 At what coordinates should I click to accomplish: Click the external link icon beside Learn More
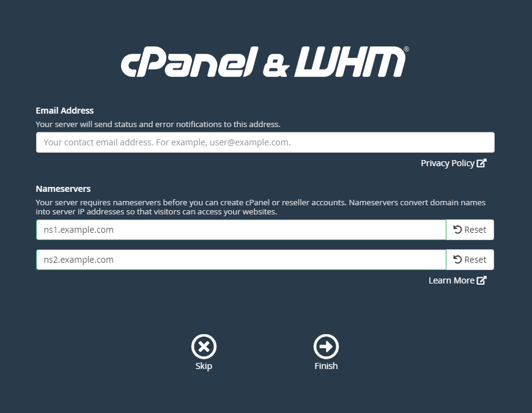(x=482, y=280)
